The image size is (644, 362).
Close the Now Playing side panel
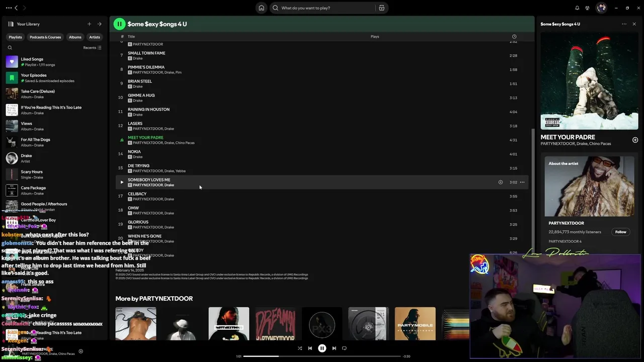[x=634, y=24]
